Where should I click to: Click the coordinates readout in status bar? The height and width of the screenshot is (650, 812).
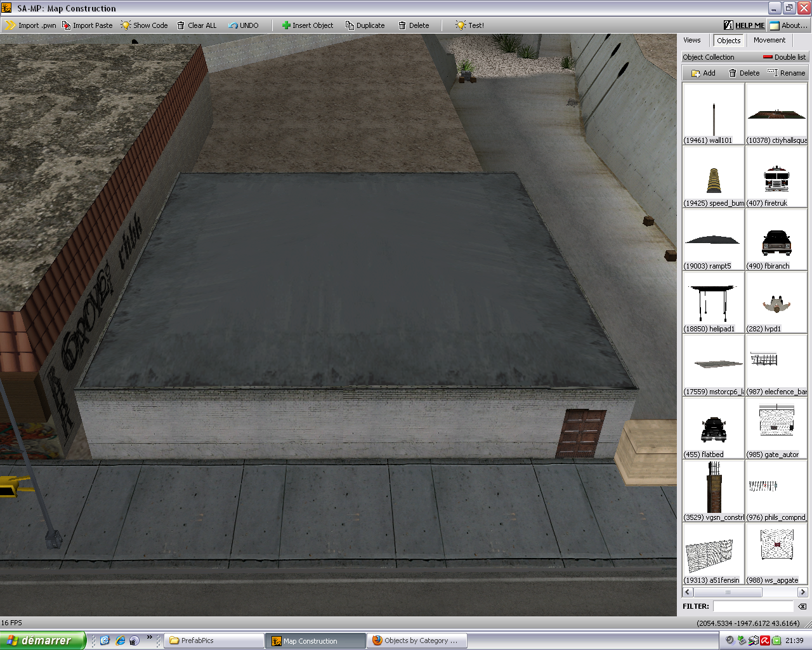click(748, 623)
